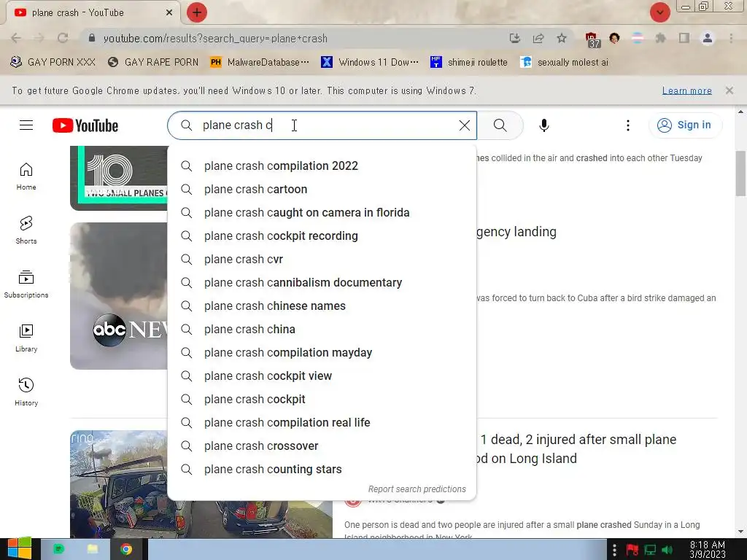
Task: Open Library in the sidebar
Action: point(26,338)
